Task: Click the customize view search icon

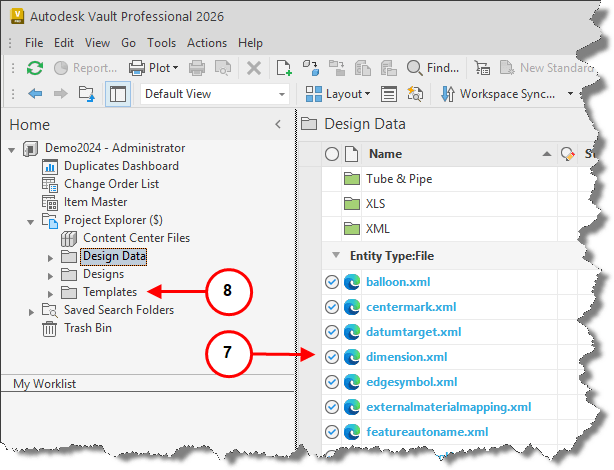Action: (415, 94)
